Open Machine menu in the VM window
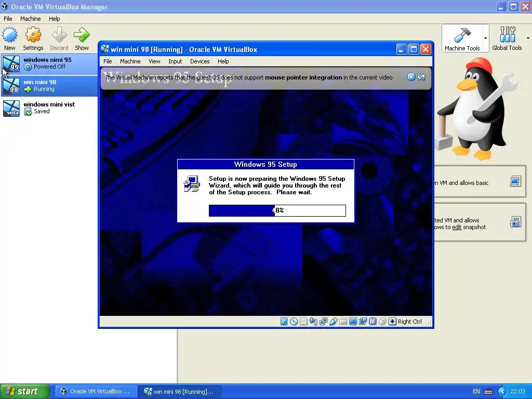532x399 pixels. click(x=130, y=61)
